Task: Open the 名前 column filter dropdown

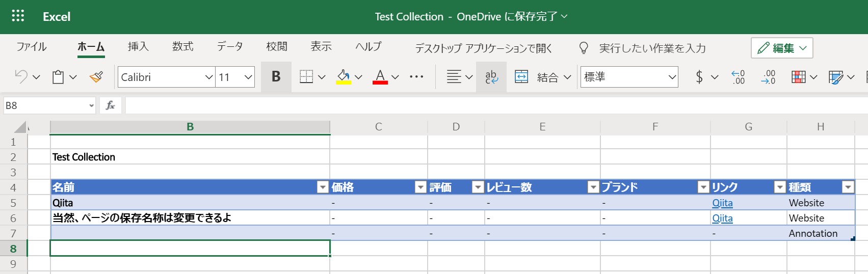Action: point(323,187)
